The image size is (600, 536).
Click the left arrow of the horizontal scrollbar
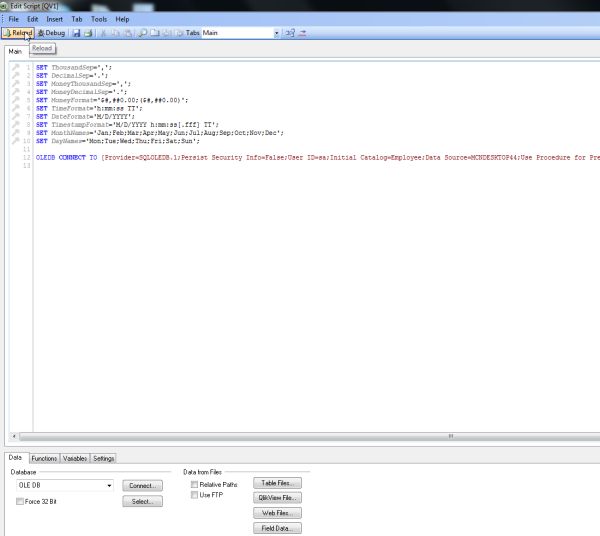tap(14, 436)
